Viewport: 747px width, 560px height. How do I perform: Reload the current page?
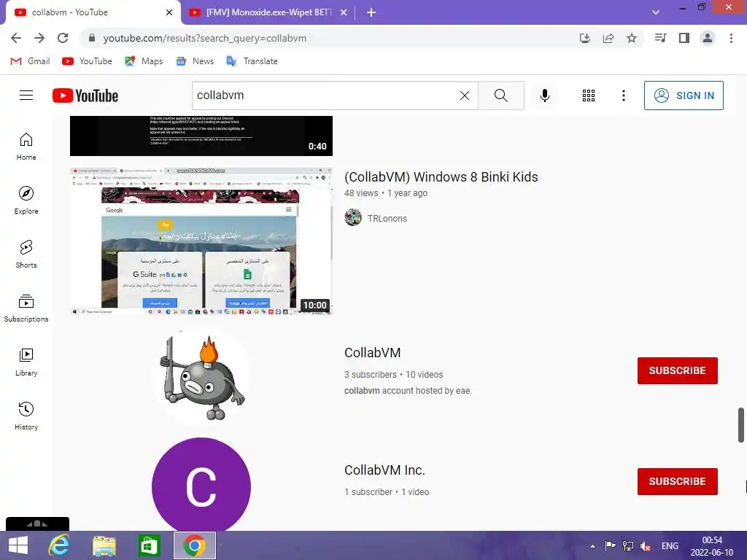(x=63, y=38)
